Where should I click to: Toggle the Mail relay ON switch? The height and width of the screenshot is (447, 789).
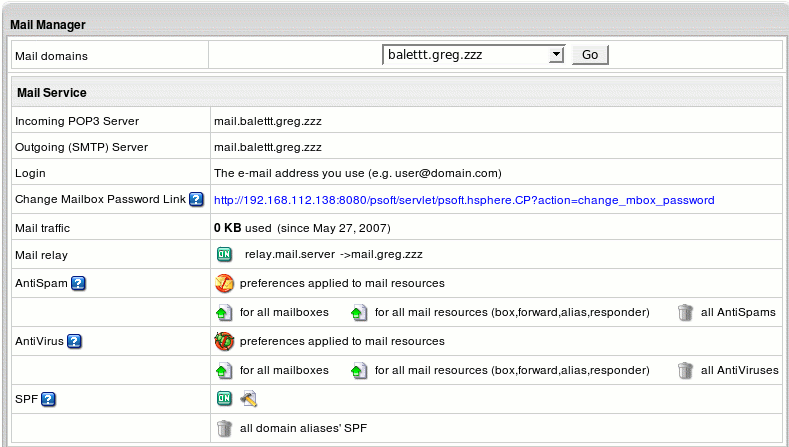pos(224,255)
